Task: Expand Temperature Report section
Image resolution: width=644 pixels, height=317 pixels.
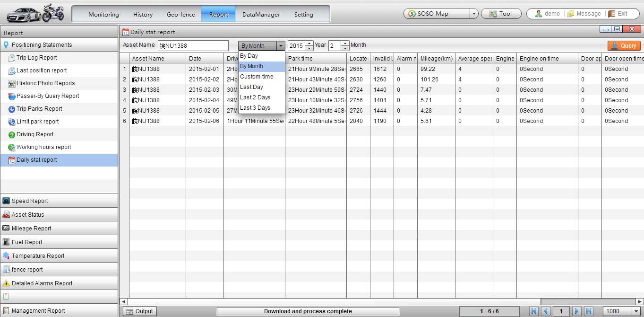Action: (x=59, y=255)
